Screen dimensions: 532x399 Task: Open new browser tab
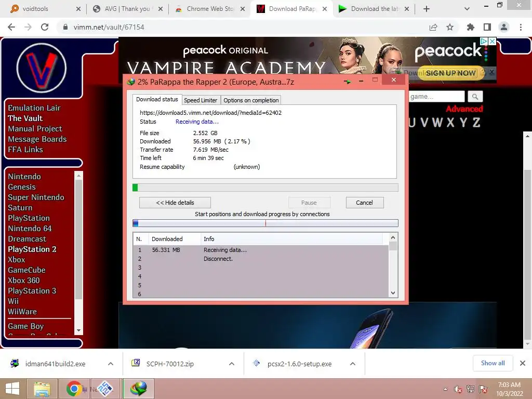pos(427,9)
